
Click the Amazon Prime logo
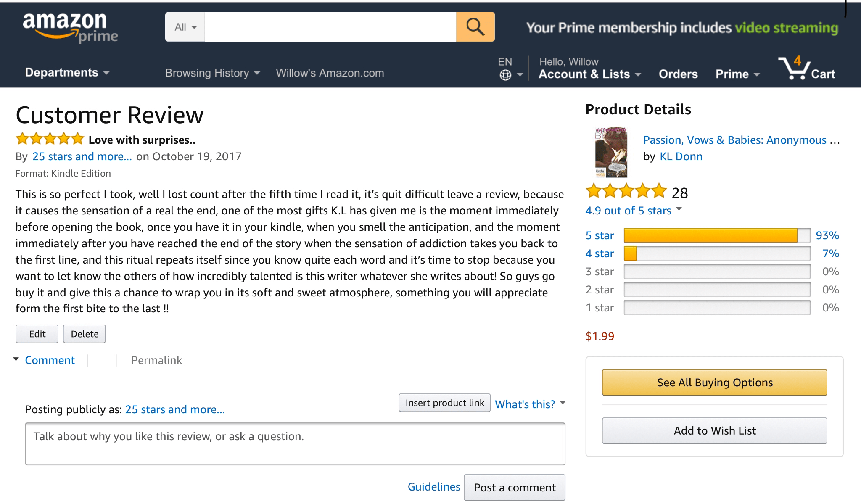(70, 28)
